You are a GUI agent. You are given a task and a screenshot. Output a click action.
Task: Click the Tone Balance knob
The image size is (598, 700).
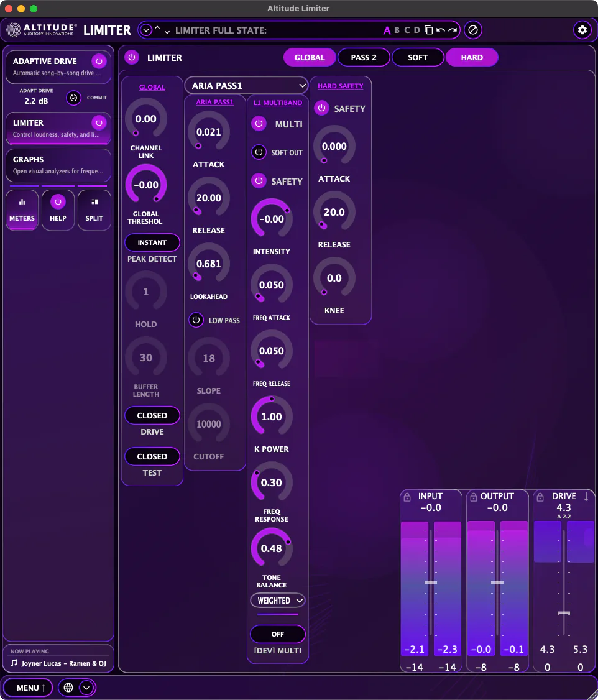[x=271, y=548]
